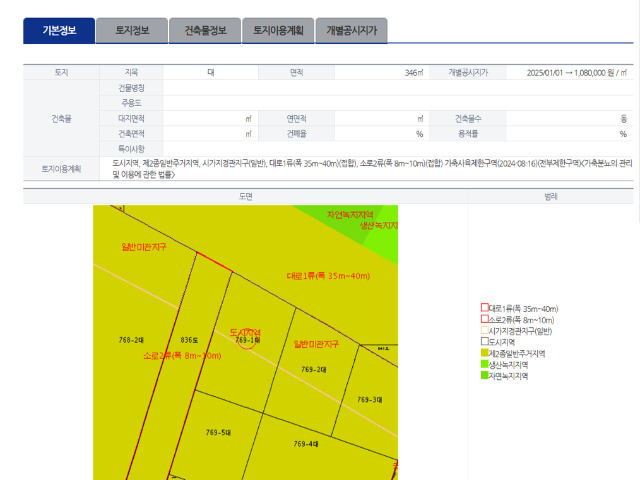Select parcel 769-1대 circled on map
Screen dimensions: 640x480
coord(247,340)
